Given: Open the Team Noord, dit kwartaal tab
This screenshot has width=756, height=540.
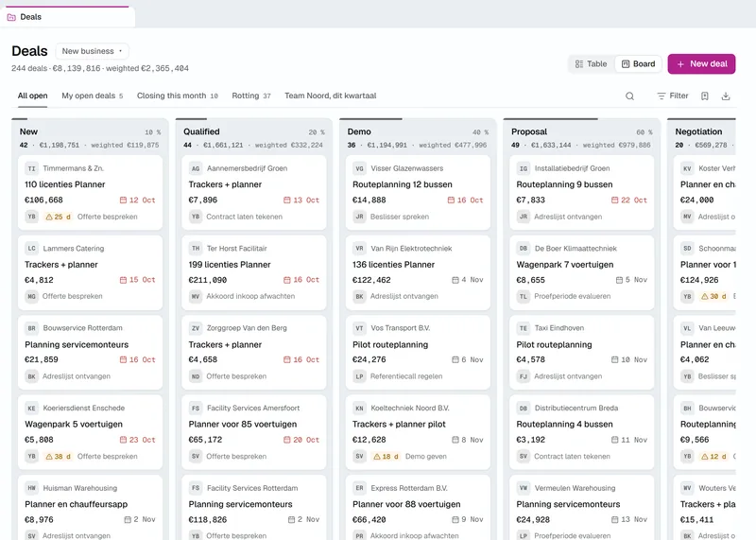Looking at the screenshot, I should coord(330,96).
